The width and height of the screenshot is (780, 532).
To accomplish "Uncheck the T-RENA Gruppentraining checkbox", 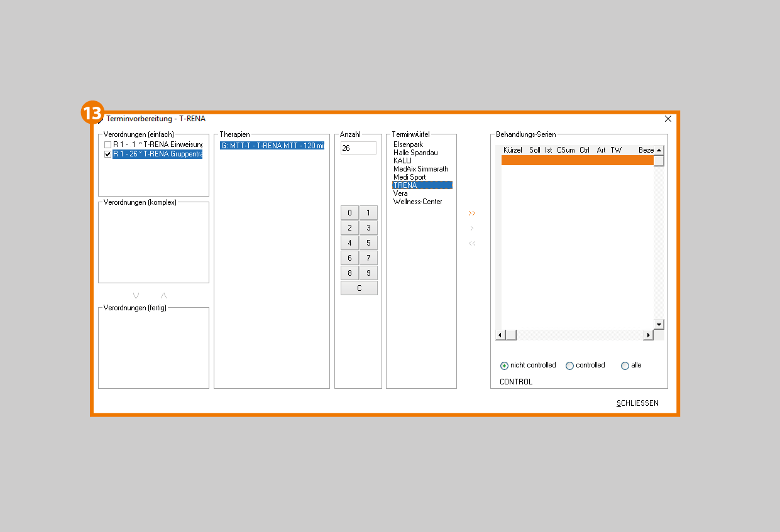I will click(107, 154).
